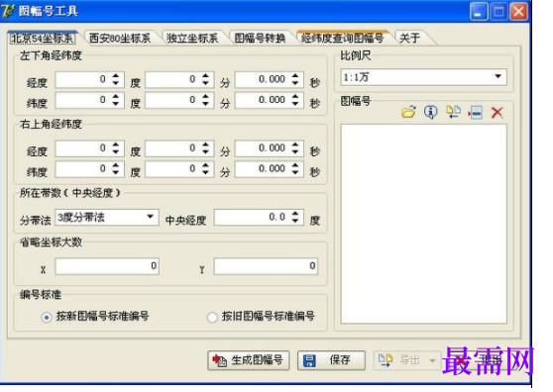Select the 独立坐标系 tab
Screen dimensions: 553x392
pos(192,38)
